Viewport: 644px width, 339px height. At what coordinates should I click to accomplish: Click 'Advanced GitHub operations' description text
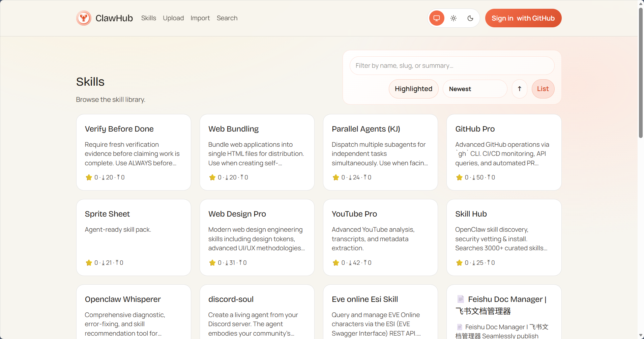point(502,154)
